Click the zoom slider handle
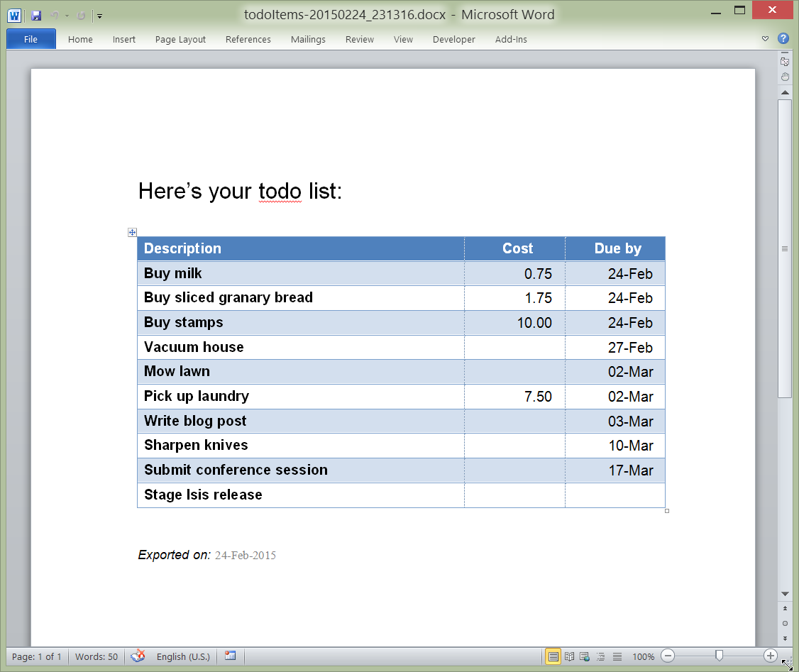The width and height of the screenshot is (799, 672). point(719,656)
